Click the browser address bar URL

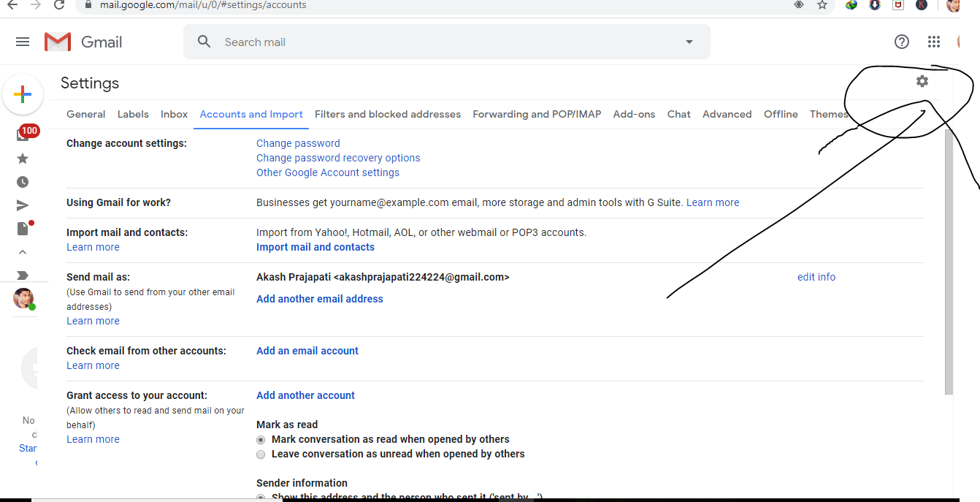[203, 4]
